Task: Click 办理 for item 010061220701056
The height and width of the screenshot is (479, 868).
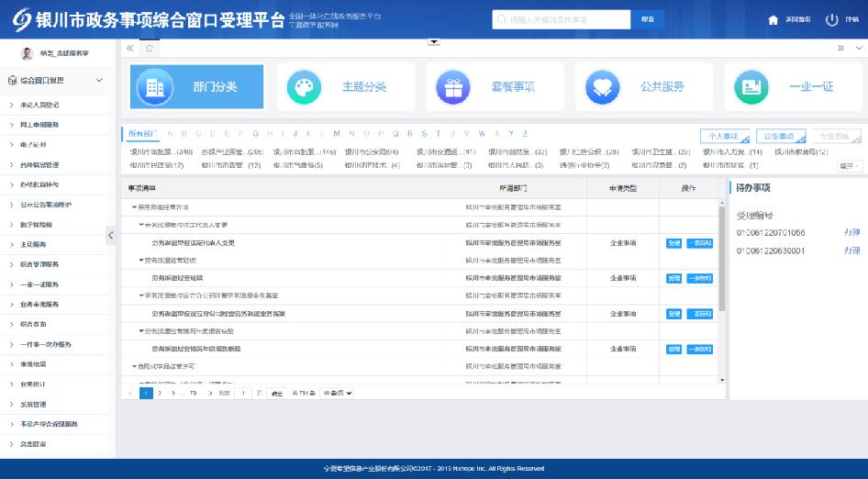Action: click(851, 233)
